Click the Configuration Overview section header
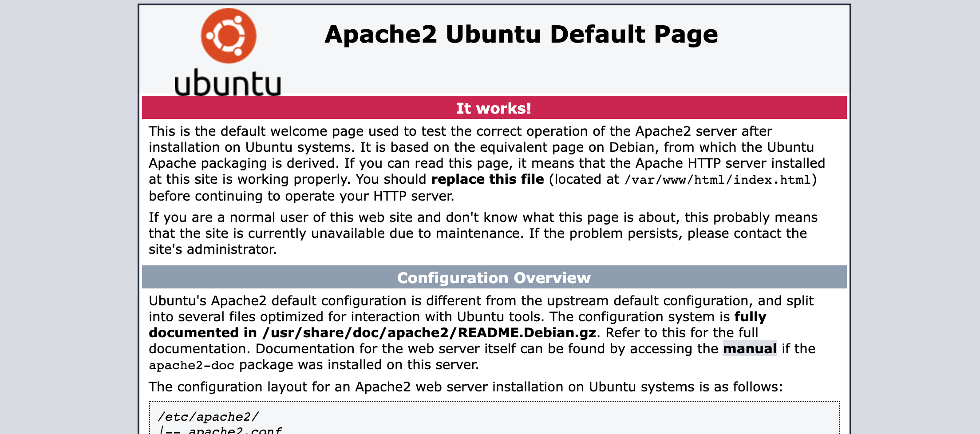Viewport: 980px width, 434px height. (494, 278)
